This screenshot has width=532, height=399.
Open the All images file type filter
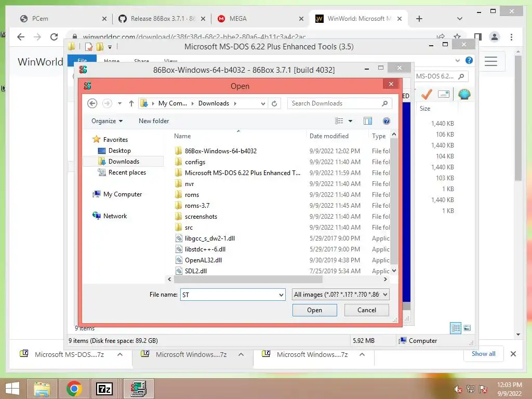[x=340, y=295]
